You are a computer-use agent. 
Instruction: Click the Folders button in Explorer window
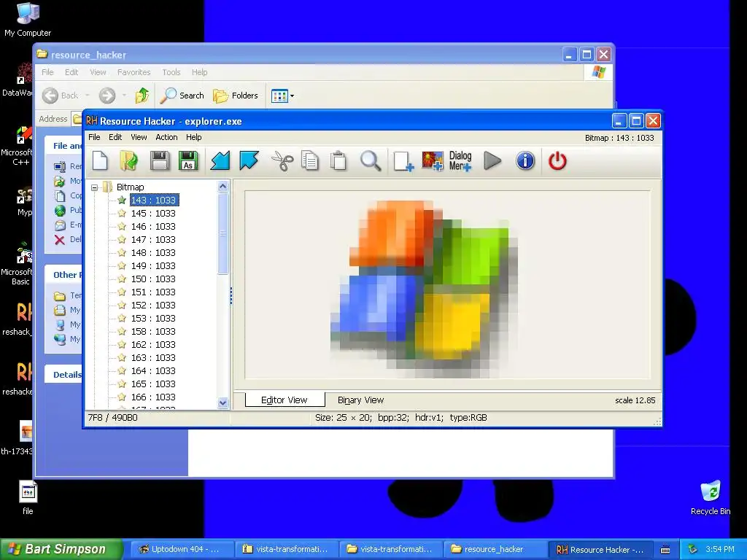tap(236, 96)
